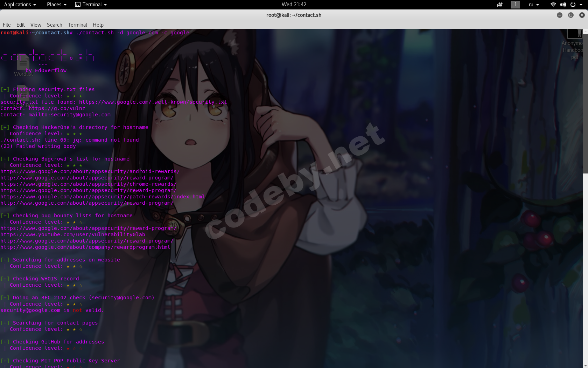Open the network Wi-Fi status icon
This screenshot has height=368, width=588.
click(x=553, y=5)
